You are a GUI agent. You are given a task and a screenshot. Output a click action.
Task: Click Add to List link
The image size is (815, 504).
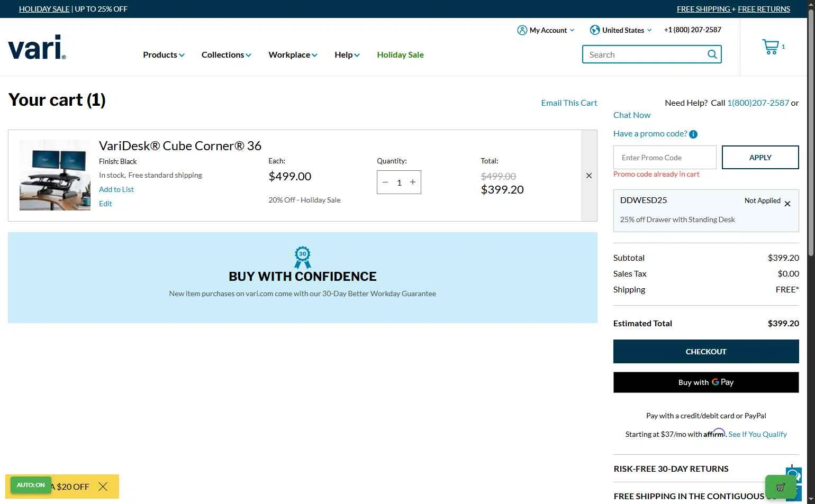tap(116, 189)
